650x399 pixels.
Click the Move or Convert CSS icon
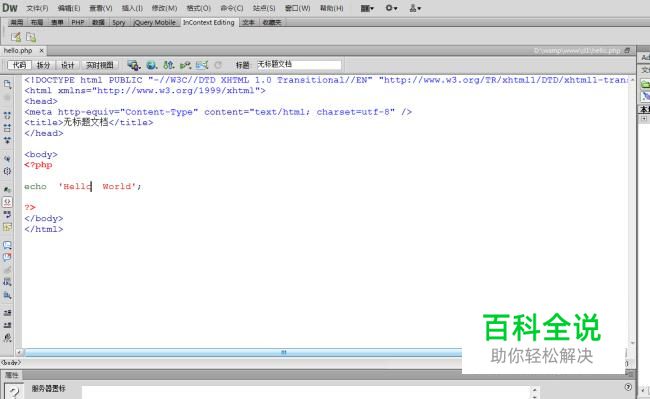click(7, 295)
